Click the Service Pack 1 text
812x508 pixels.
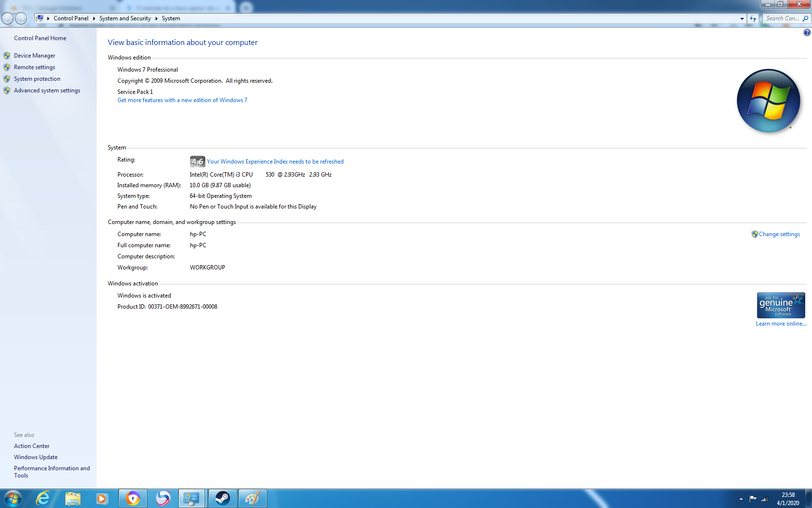click(135, 92)
